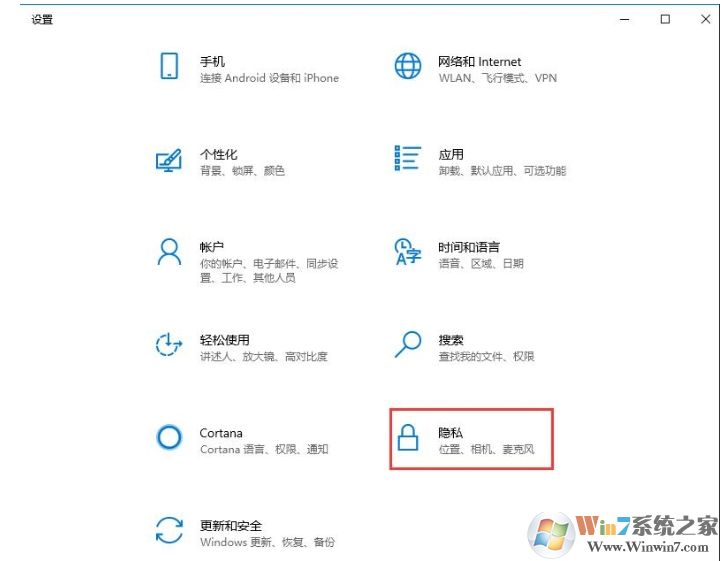Viewport: 725px width, 561px height.
Task: Open the Cortana settings title
Action: (x=221, y=433)
